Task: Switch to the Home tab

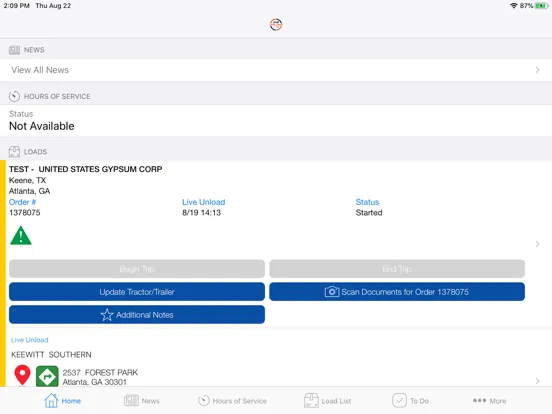Action: coord(63,401)
